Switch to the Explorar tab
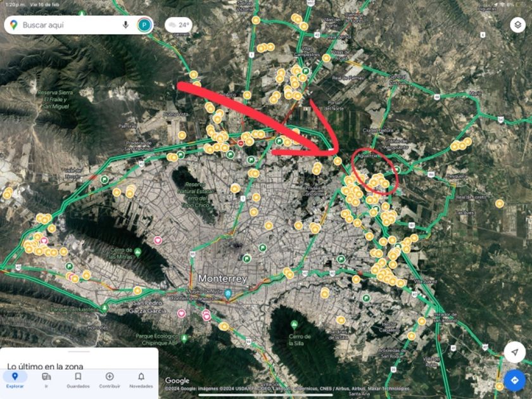Image resolution: width=532 pixels, height=399 pixels. point(15,380)
